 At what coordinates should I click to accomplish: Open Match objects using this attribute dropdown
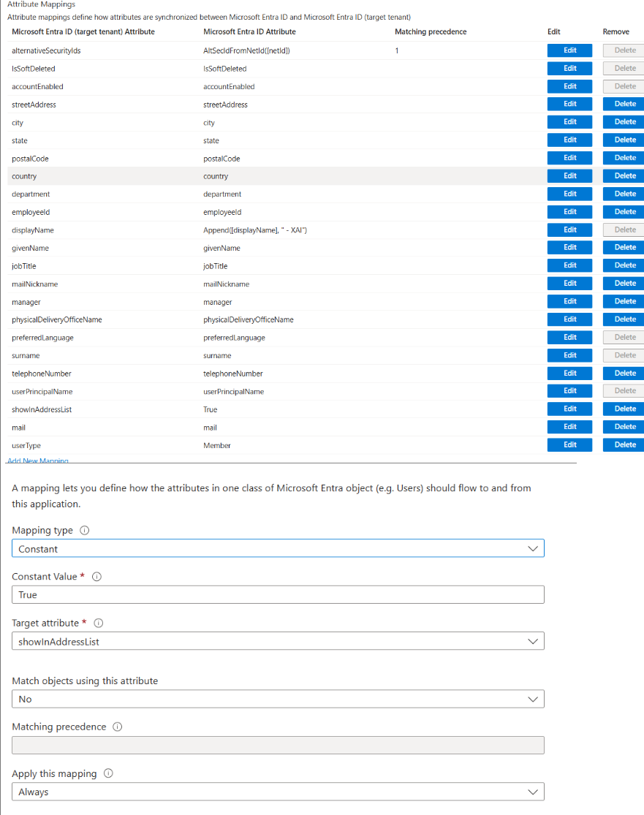pos(278,699)
